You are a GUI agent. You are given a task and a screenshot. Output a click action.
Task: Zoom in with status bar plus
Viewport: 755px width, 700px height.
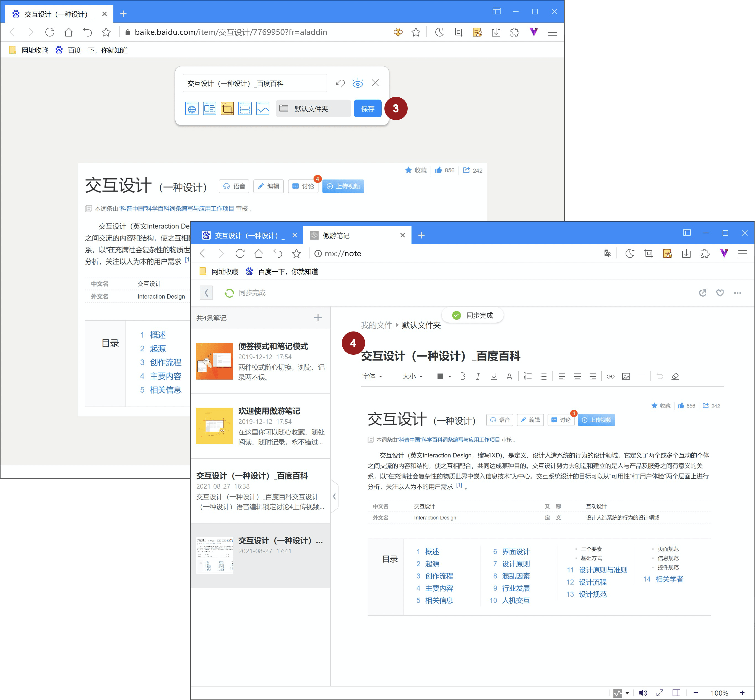[742, 693]
